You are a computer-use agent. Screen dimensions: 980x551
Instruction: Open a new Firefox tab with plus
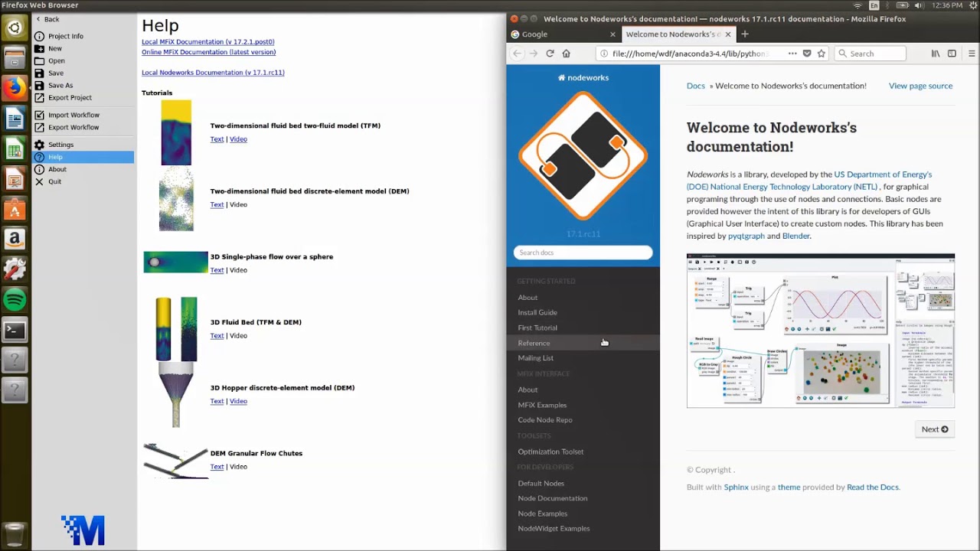click(744, 34)
